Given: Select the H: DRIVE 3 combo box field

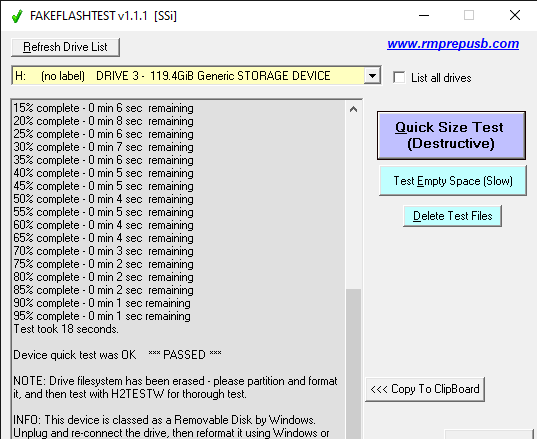Looking at the screenshot, I should click(x=196, y=76).
